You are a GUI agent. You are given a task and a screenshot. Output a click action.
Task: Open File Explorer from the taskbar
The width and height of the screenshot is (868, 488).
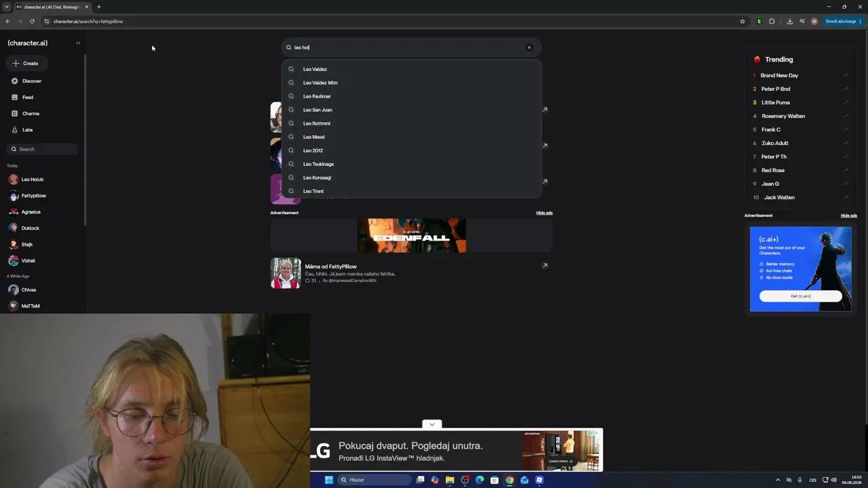click(x=450, y=480)
